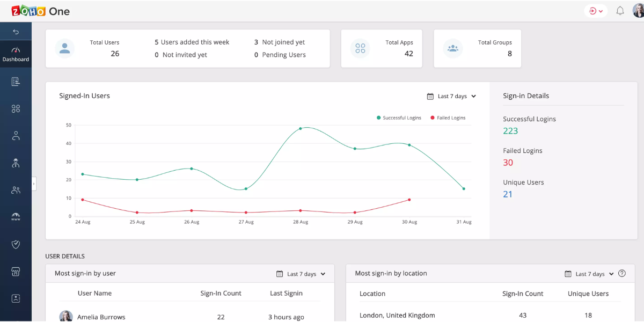644x322 pixels.
Task: Open Reports via the clipboard icon in sidebar
Action: 16,81
